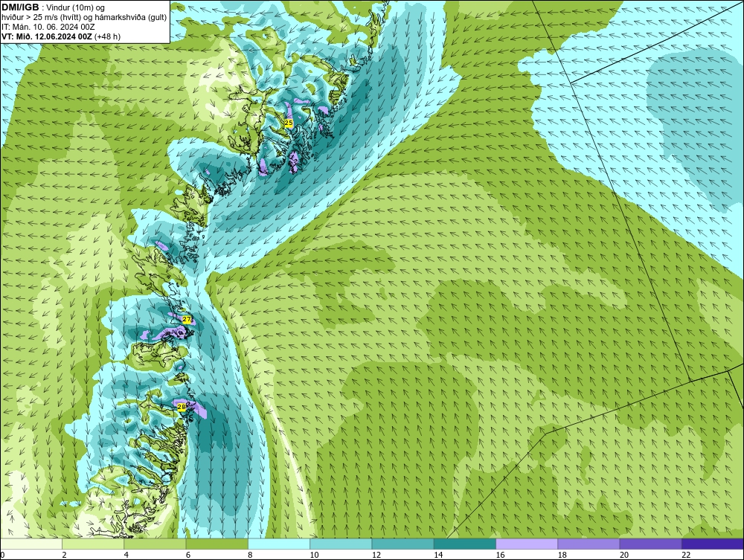744x560 pixels.
Task: Select the 2–4 m/s light green swatch
Action: pyautogui.click(x=93, y=544)
